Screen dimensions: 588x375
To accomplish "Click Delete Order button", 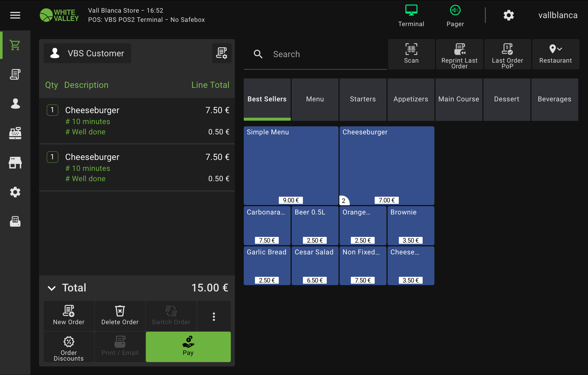I will point(120,316).
